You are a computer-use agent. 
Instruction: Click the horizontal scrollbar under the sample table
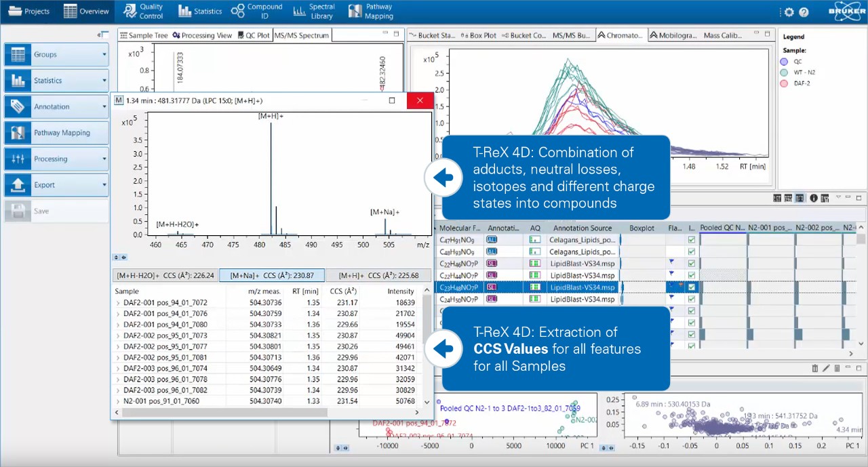[224, 412]
